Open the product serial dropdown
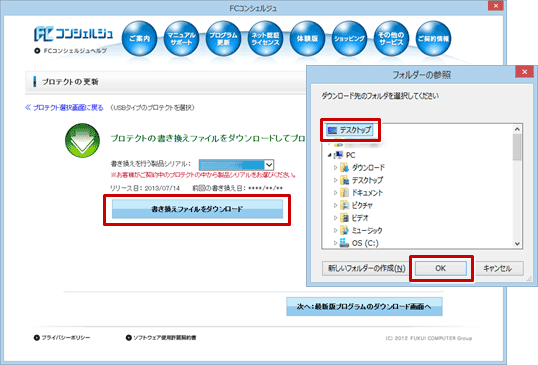This screenshot has height=365, width=538. (x=236, y=165)
